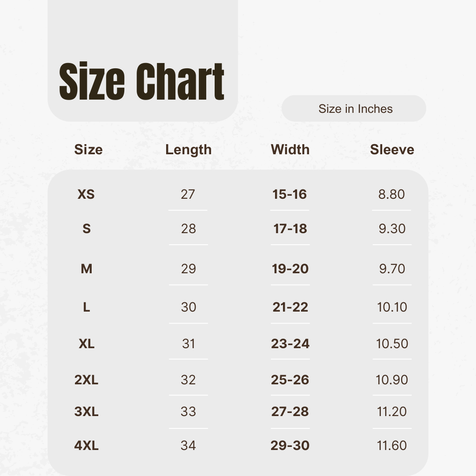The width and height of the screenshot is (476, 476).
Task: Click the Width column header
Action: click(290, 150)
